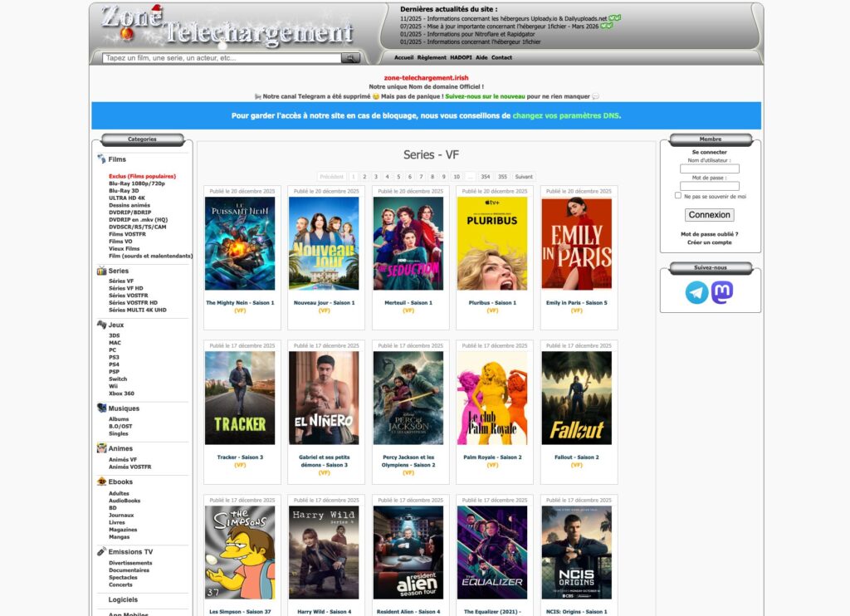
Task: Focus the Nom d'utilisateur field
Action: pos(709,169)
